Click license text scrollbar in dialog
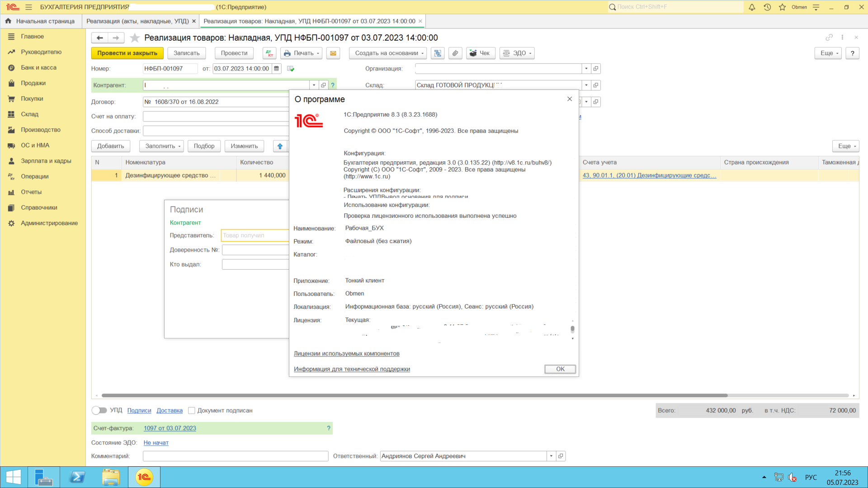The image size is (868, 488). coord(572,329)
